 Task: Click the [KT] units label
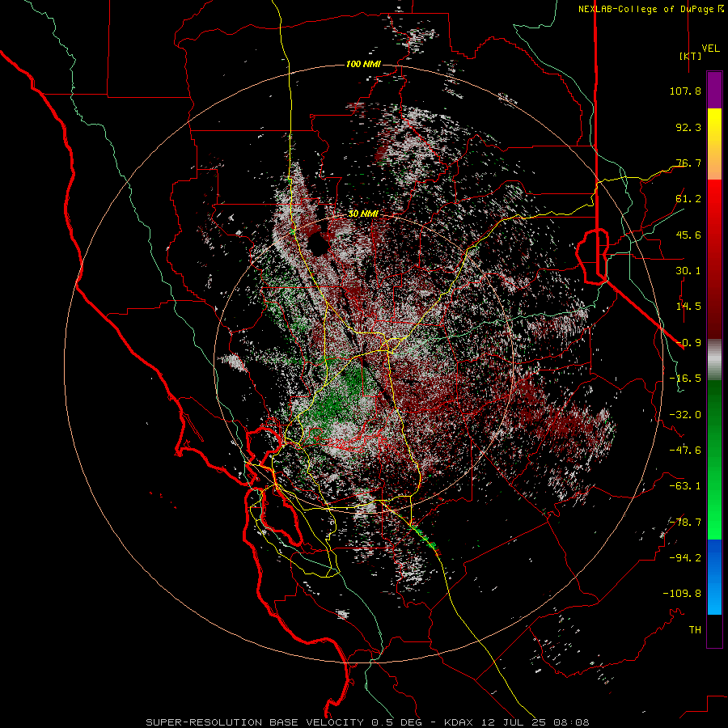click(x=690, y=56)
